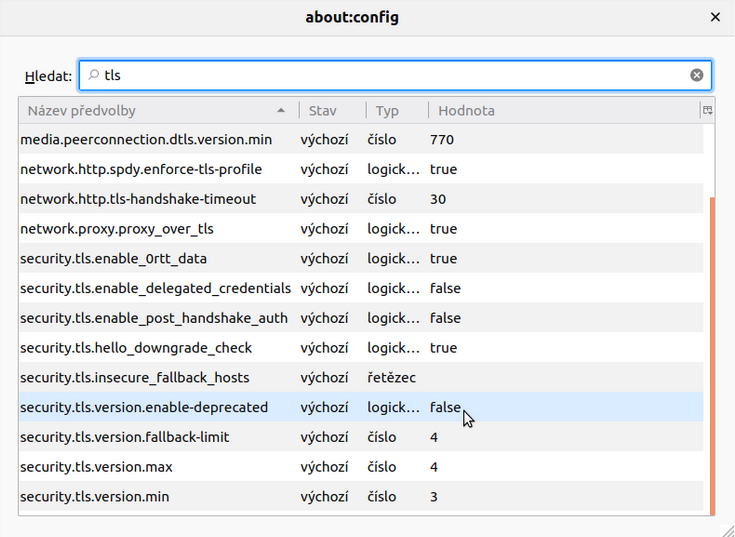Select the security.tls.version.min preference row
This screenshot has width=735, height=537.
[96, 497]
